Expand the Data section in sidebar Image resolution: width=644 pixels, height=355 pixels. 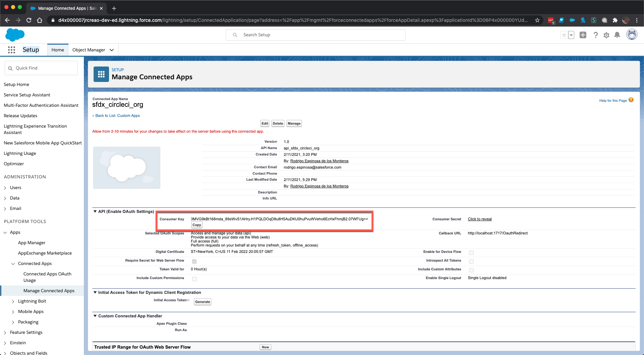pyautogui.click(x=5, y=198)
